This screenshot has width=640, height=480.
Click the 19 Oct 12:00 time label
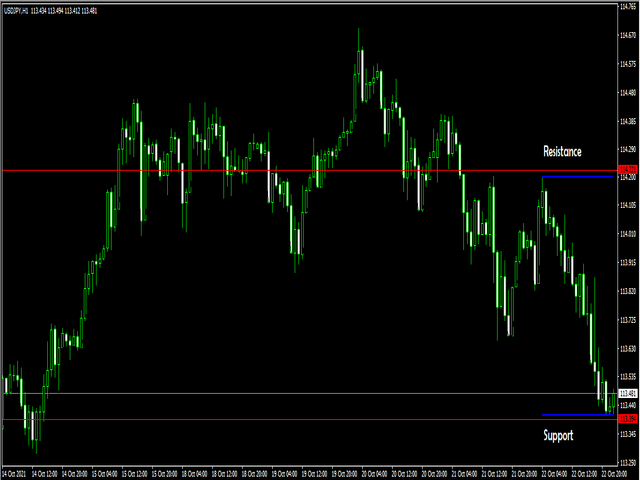pyautogui.click(x=315, y=473)
